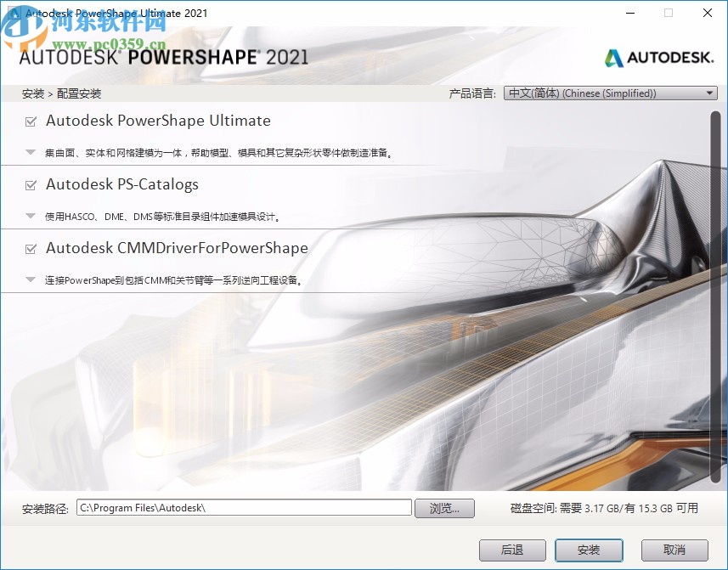Viewport: 728px width, 570px height.
Task: Cancel installation with the 取消 button
Action: [x=674, y=550]
